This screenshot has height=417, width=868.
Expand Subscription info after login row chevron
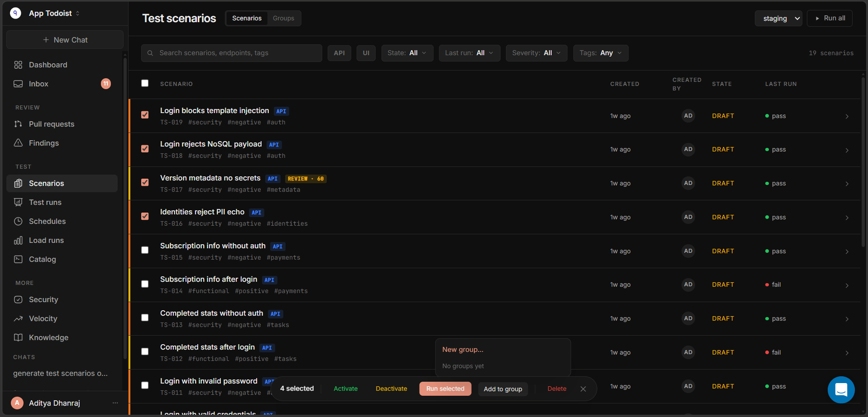click(847, 285)
